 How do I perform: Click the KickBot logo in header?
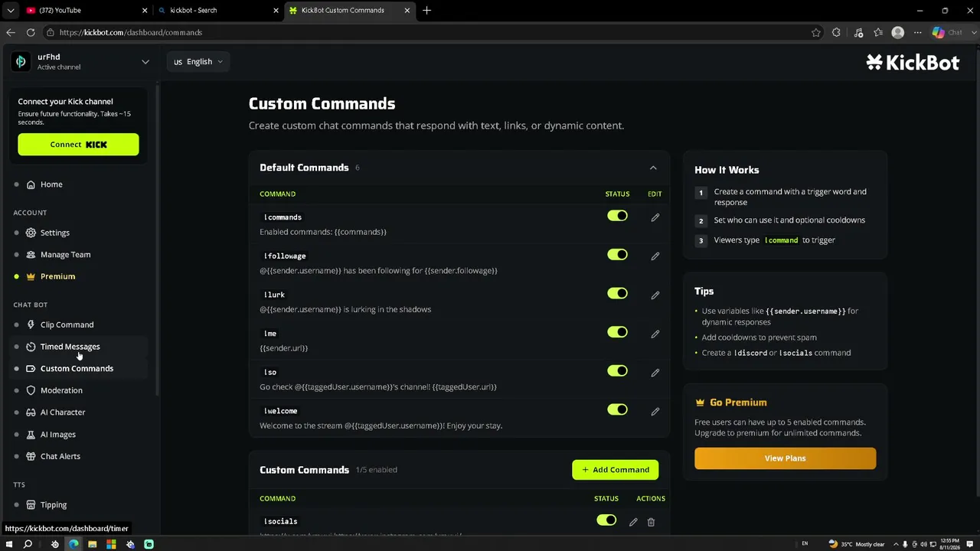click(x=913, y=63)
